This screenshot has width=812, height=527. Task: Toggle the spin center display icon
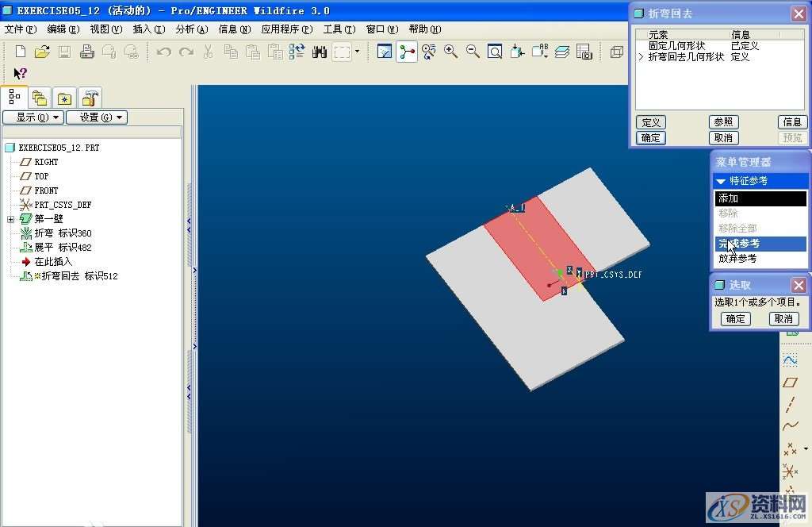(407, 52)
